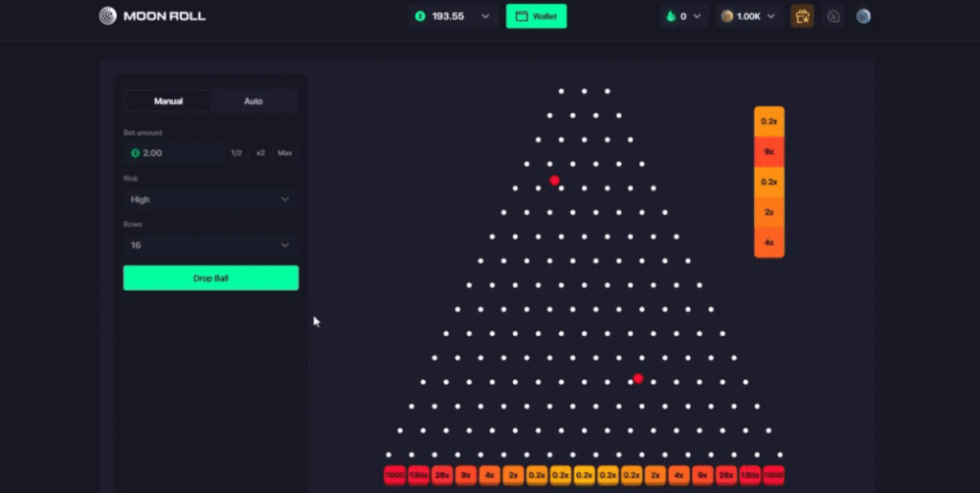Open the Risk dropdown set to High
Viewport: 980px width, 493px height.
tap(211, 199)
